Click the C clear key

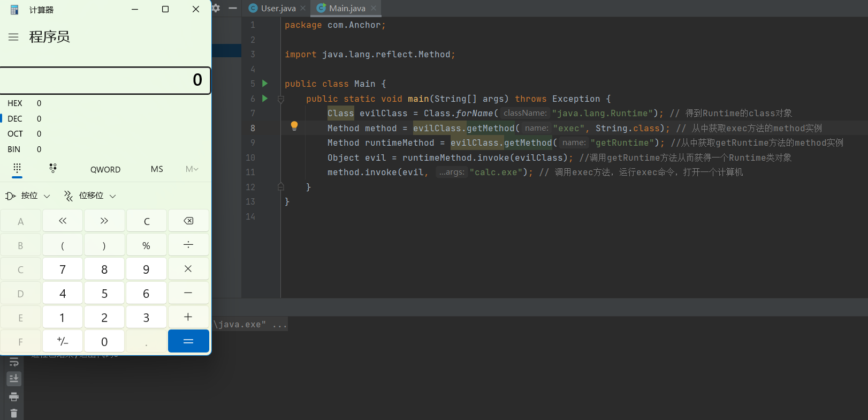(x=147, y=221)
